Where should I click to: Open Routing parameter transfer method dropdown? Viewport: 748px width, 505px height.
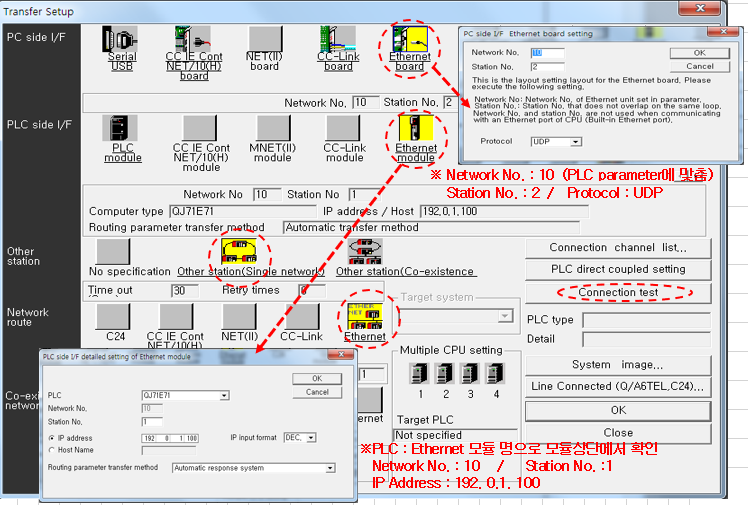point(330,468)
